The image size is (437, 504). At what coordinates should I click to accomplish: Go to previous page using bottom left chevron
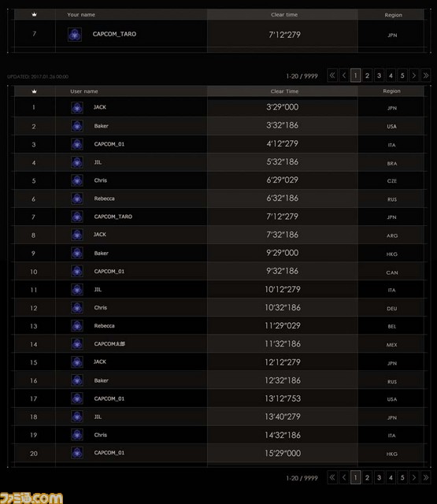tap(344, 477)
